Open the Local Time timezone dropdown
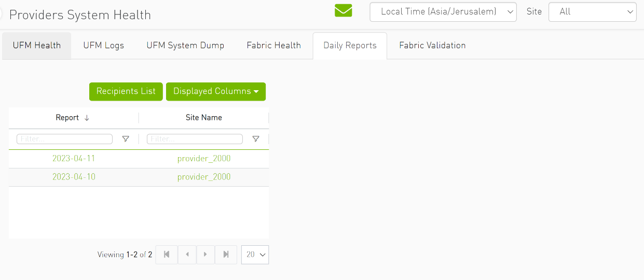 point(443,11)
